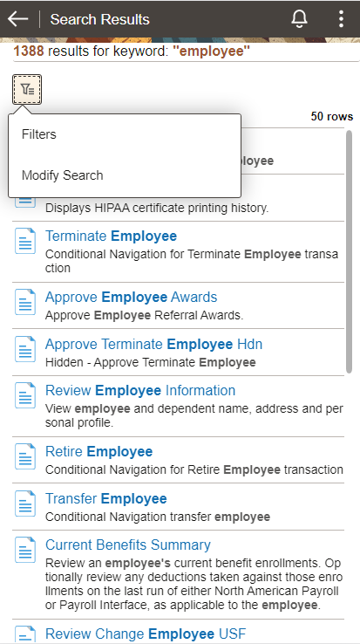Image resolution: width=360 pixels, height=644 pixels.
Task: Open the Retire Employee link
Action: [x=98, y=451]
